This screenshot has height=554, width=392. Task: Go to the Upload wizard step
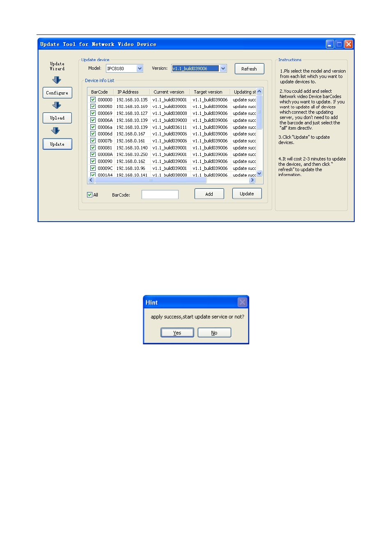[57, 118]
